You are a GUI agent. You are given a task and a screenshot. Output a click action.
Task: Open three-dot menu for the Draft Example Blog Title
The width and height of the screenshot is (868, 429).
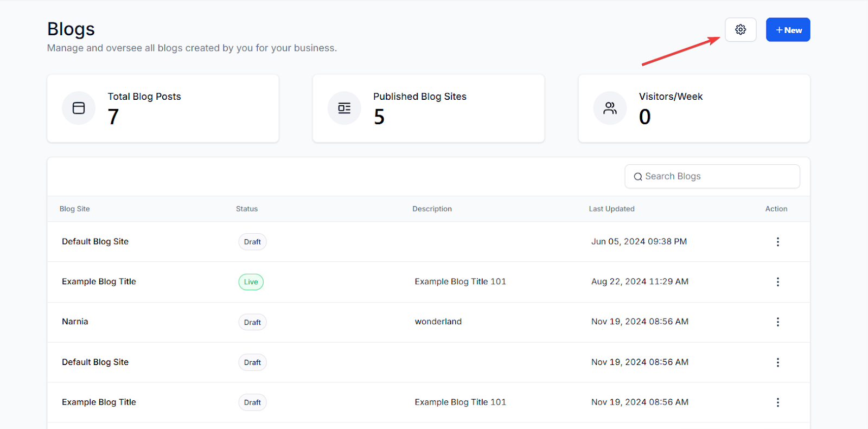click(777, 402)
